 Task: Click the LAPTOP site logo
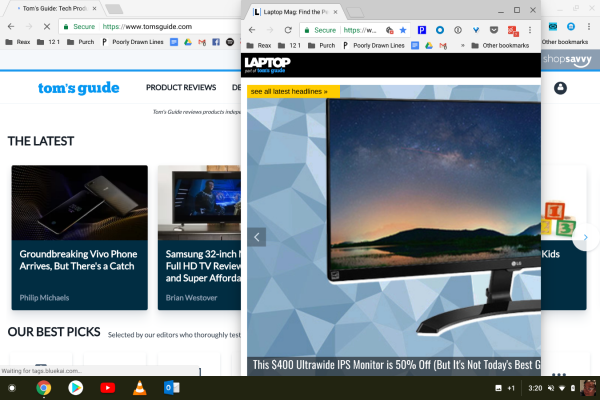coord(267,65)
